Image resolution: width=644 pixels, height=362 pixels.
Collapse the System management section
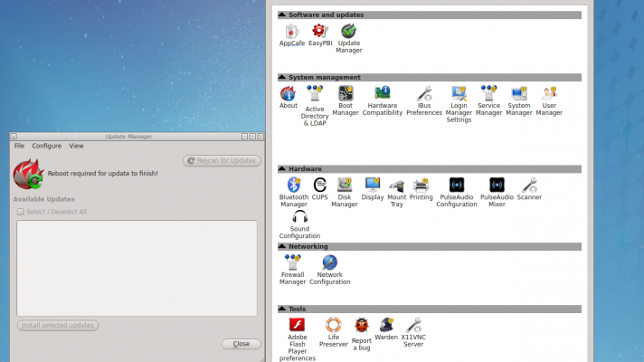click(282, 77)
